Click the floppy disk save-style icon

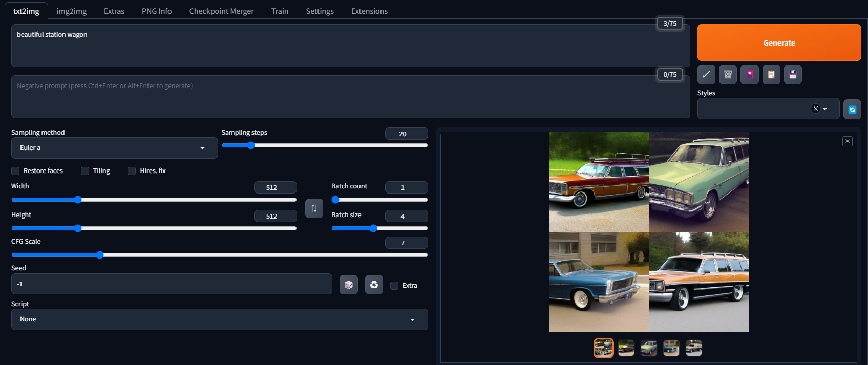(793, 74)
